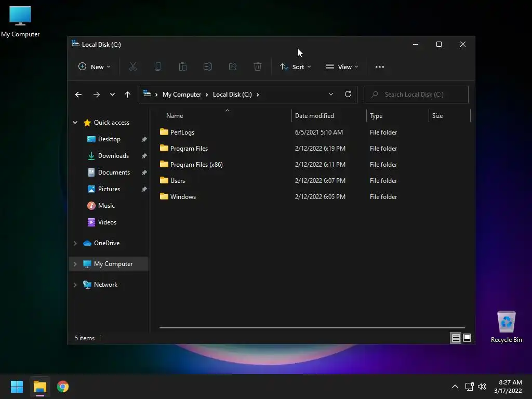
Task: Click the Cut scissors icon in toolbar
Action: 133,67
